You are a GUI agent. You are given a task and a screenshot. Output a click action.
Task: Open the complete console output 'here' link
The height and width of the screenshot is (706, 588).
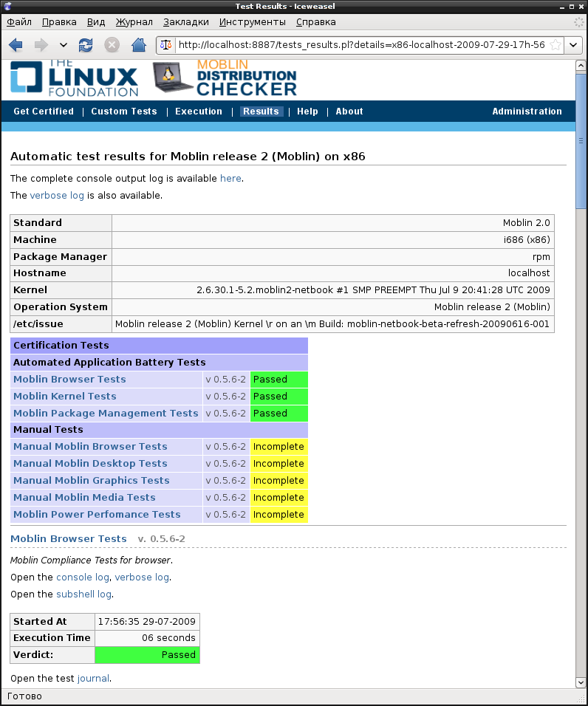[230, 178]
